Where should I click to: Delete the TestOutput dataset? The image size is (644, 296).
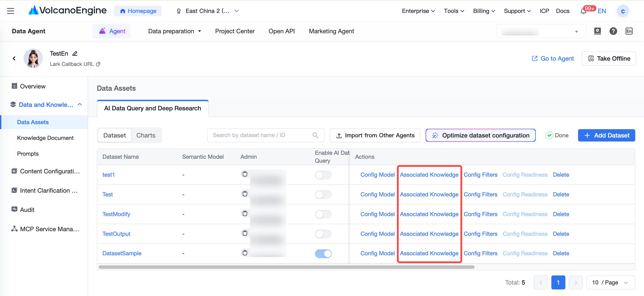[x=561, y=234]
